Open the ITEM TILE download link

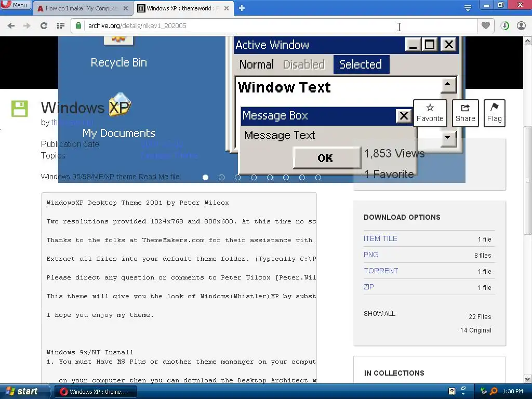pyautogui.click(x=380, y=238)
